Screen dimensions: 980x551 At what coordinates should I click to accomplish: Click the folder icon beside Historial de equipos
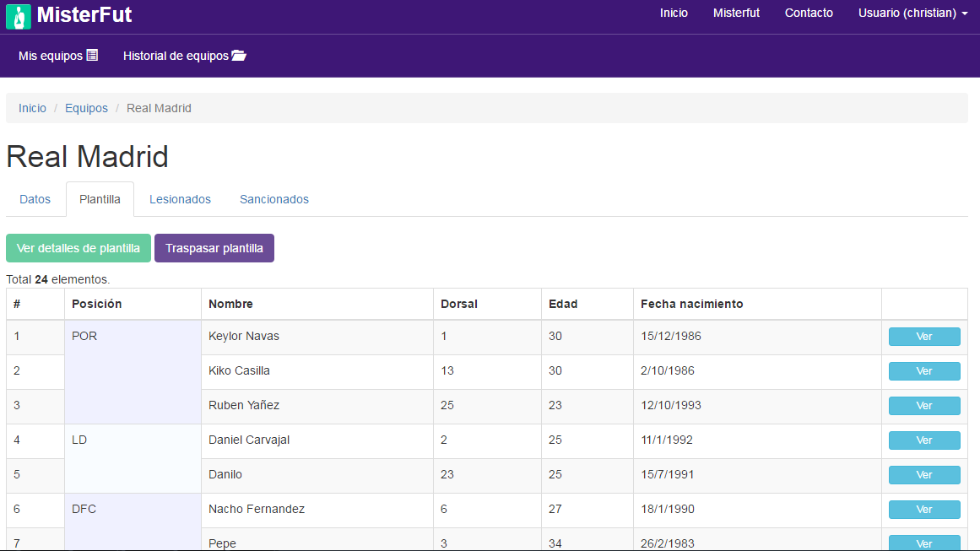coord(239,55)
